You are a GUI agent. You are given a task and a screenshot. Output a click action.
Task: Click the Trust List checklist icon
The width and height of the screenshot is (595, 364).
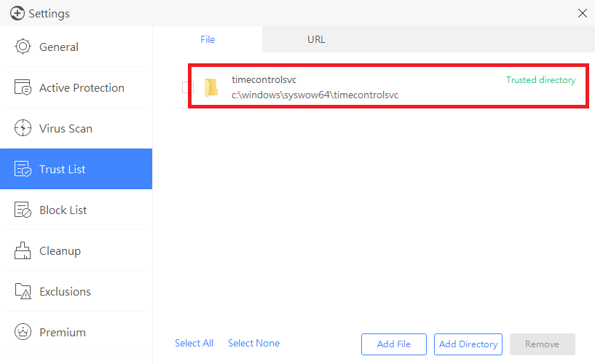point(23,169)
